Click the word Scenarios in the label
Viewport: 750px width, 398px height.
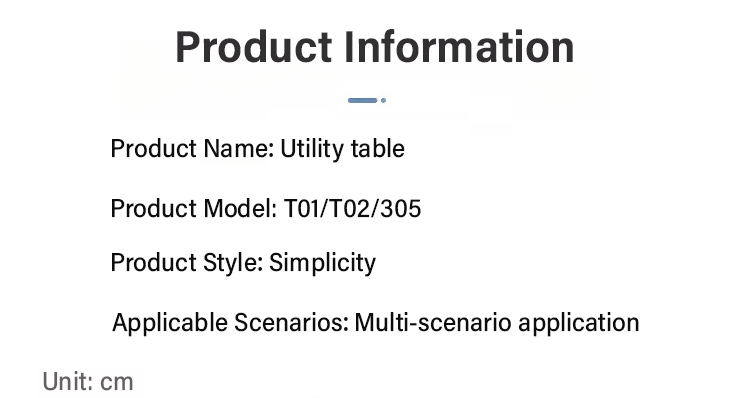[291, 322]
